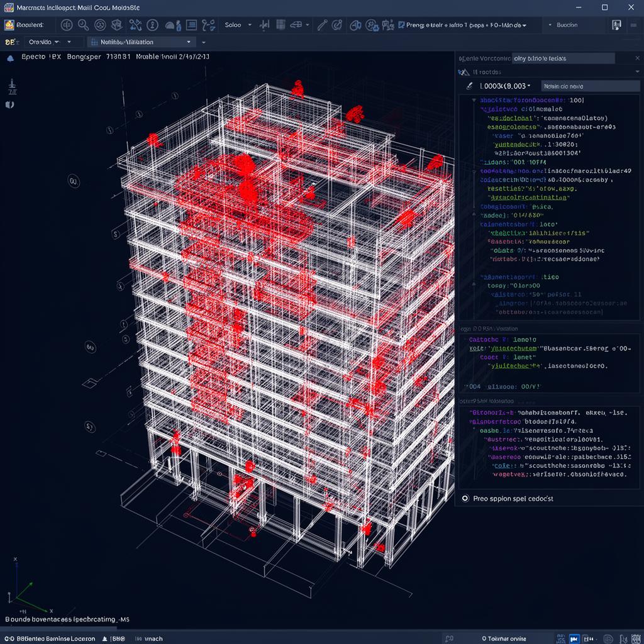
Task: Click the 'Ndain cio noiro' input field
Action: pos(590,86)
